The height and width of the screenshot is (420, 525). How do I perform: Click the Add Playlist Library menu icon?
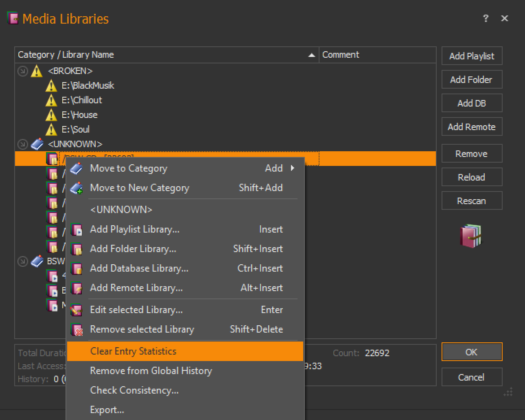77,230
